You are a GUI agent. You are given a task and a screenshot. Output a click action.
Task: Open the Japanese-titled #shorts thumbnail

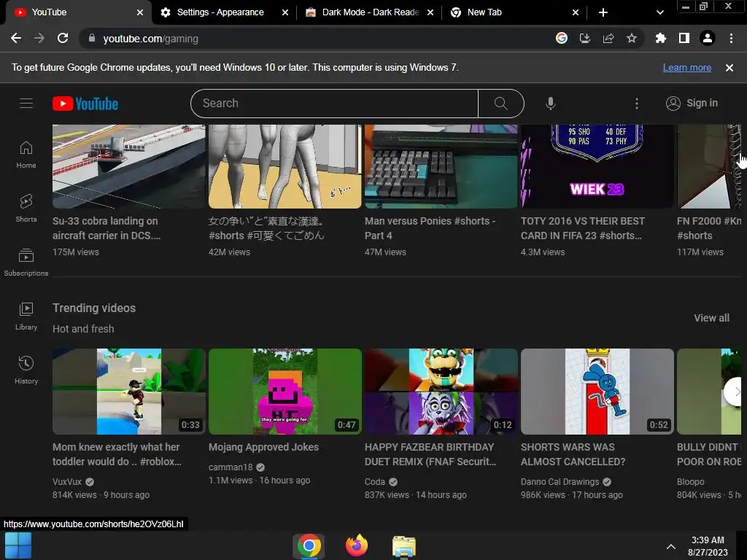(285, 166)
